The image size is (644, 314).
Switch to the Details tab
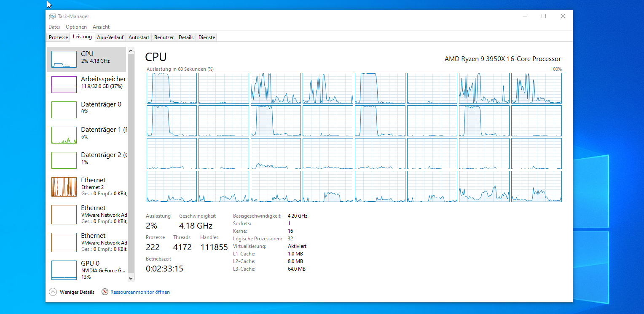pos(186,37)
